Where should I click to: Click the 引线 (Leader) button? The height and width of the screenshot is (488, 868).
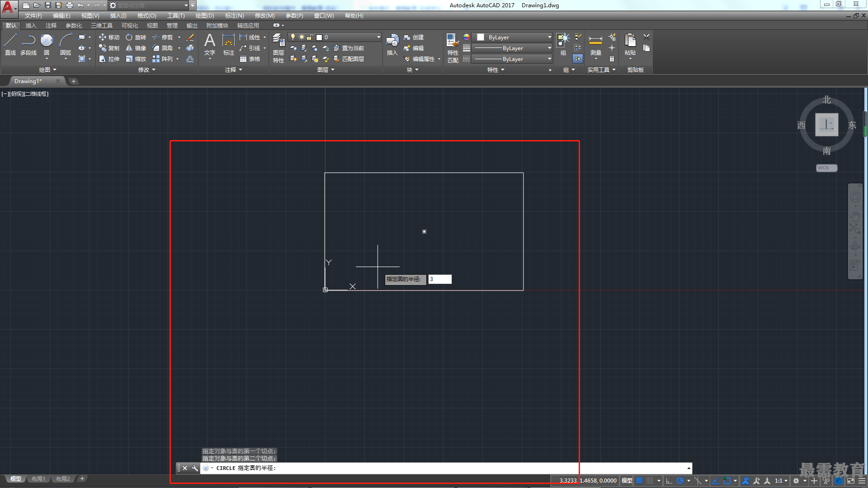250,48
